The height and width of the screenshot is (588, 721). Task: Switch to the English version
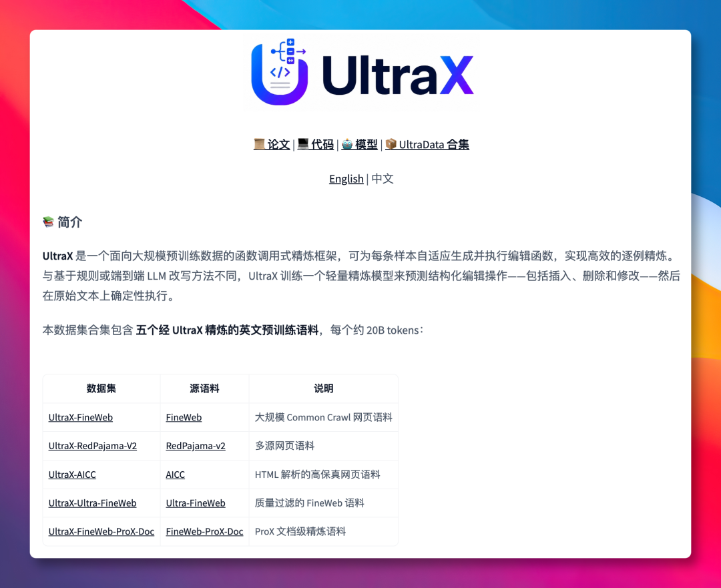pyautogui.click(x=346, y=178)
